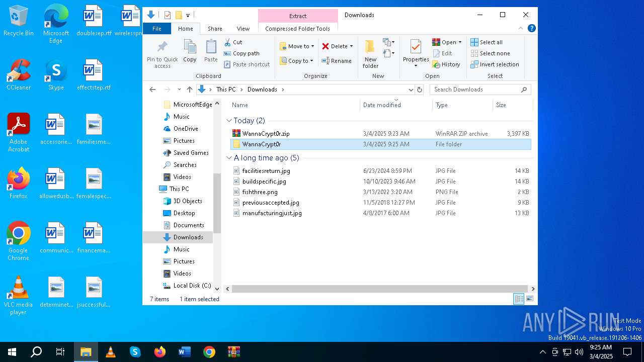This screenshot has height=362, width=644.
Task: Select doublesep.rtf desktop file
Action: (94, 21)
